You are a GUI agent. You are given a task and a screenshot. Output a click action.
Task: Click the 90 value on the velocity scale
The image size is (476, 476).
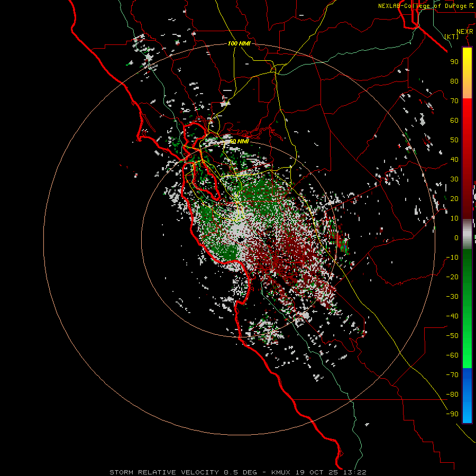pyautogui.click(x=454, y=62)
